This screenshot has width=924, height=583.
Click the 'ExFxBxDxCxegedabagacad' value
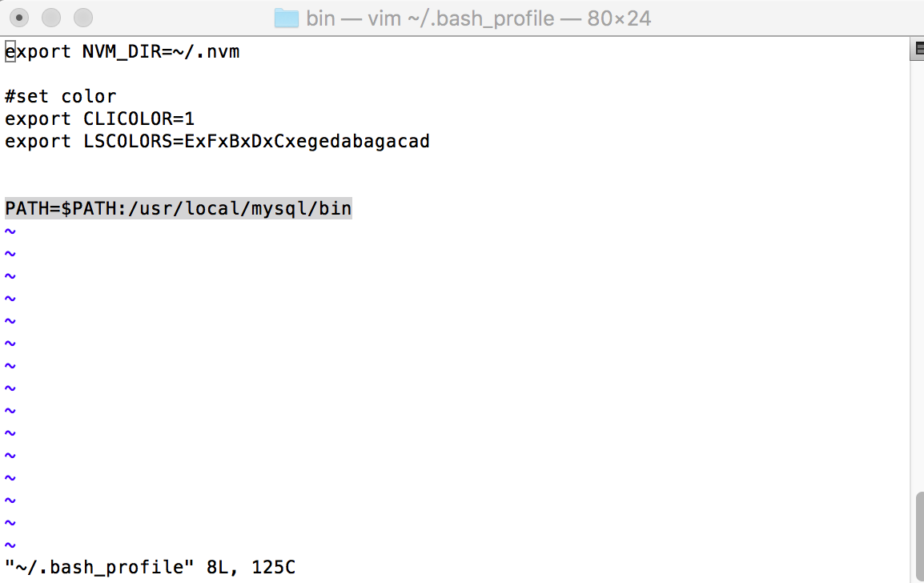(307, 142)
